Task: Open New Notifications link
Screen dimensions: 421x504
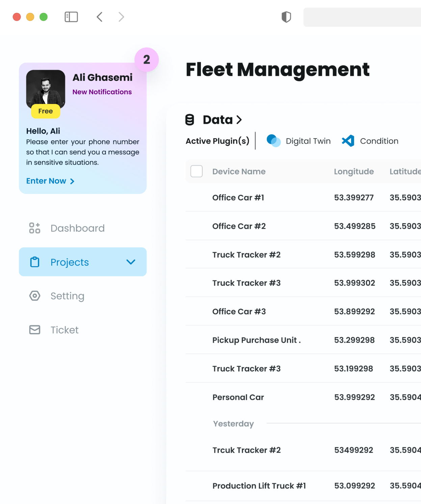Action: point(102,92)
